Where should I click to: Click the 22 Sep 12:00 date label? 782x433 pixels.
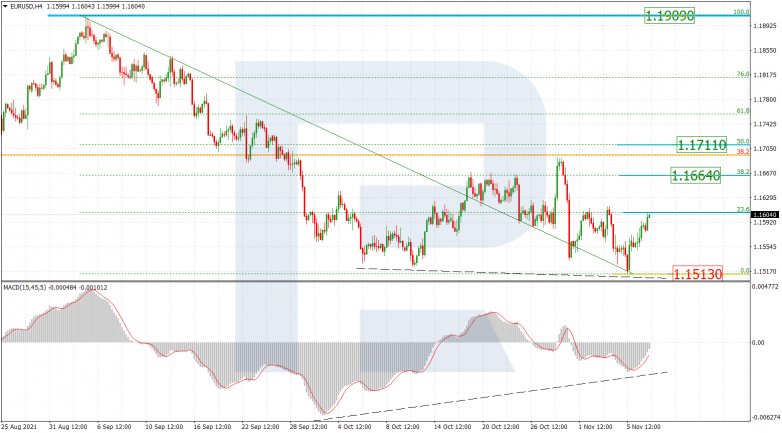259,427
